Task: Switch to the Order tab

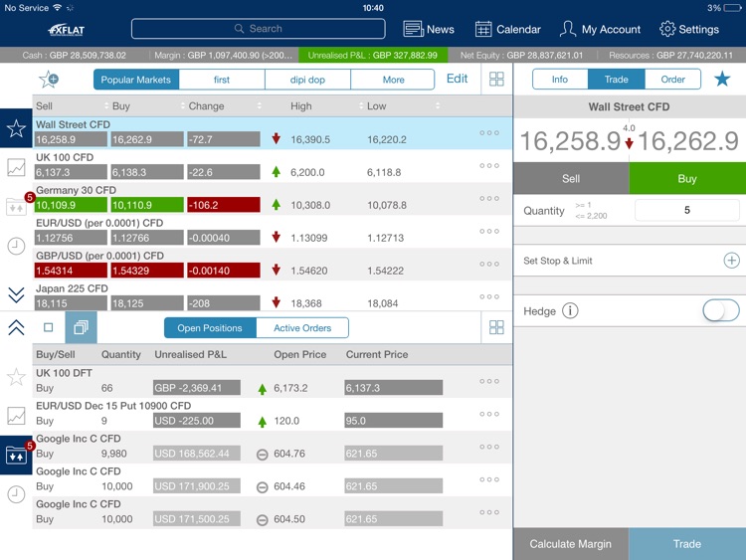Action: click(672, 79)
